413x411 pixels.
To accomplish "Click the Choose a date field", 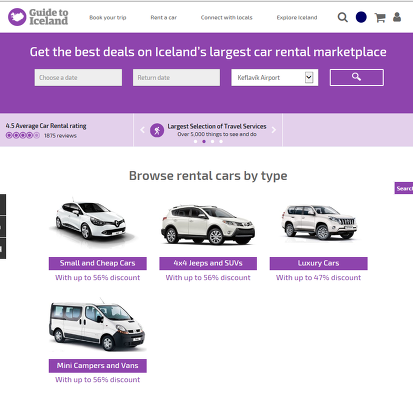I will 78,78.
